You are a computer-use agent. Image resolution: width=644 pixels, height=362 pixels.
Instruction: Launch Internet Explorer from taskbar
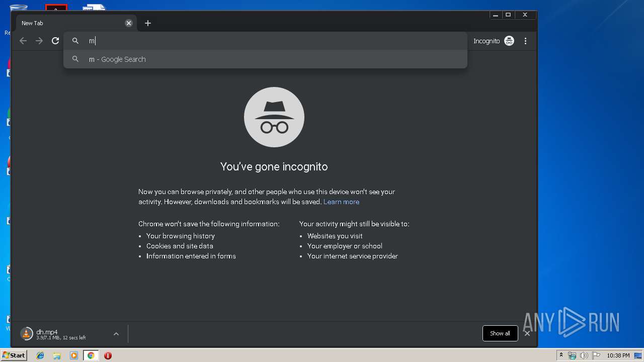tap(40, 355)
